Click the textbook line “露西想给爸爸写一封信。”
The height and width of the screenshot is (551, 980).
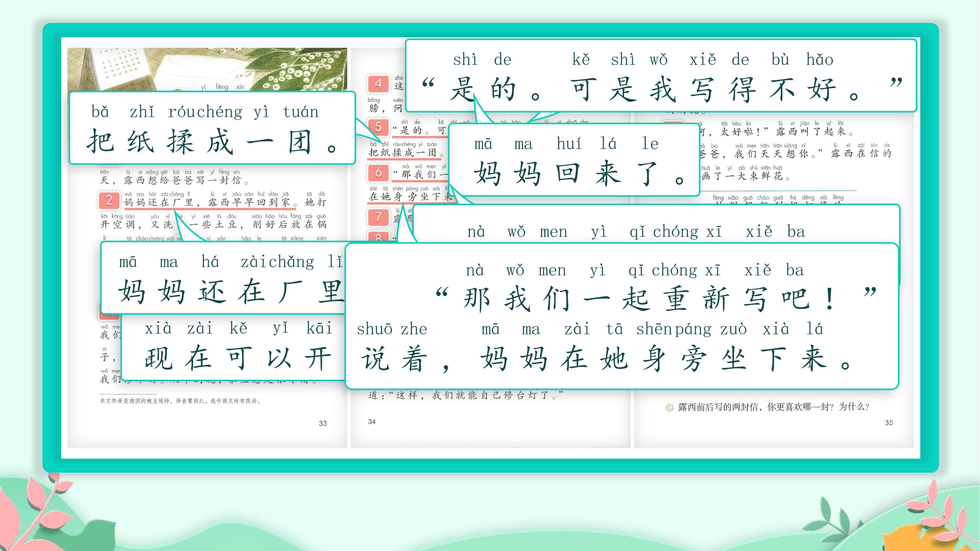pos(186,180)
